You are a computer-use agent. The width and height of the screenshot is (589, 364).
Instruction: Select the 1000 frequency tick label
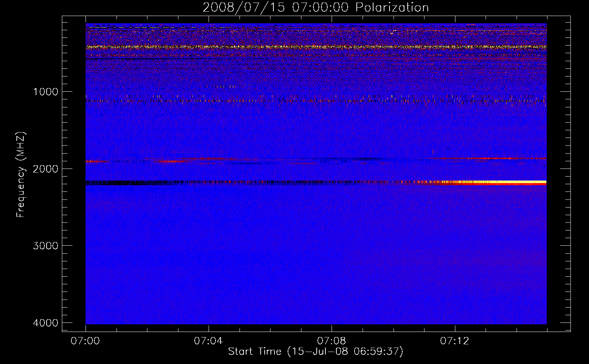[46, 92]
